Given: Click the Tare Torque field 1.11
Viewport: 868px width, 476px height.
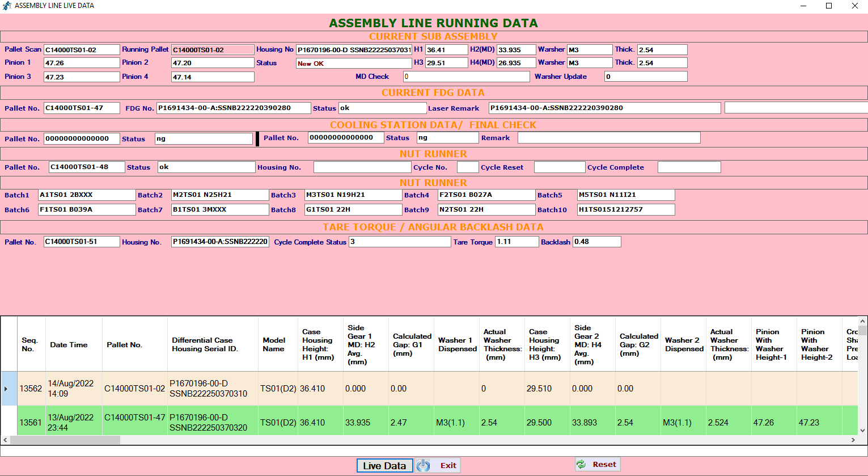Looking at the screenshot, I should point(517,242).
